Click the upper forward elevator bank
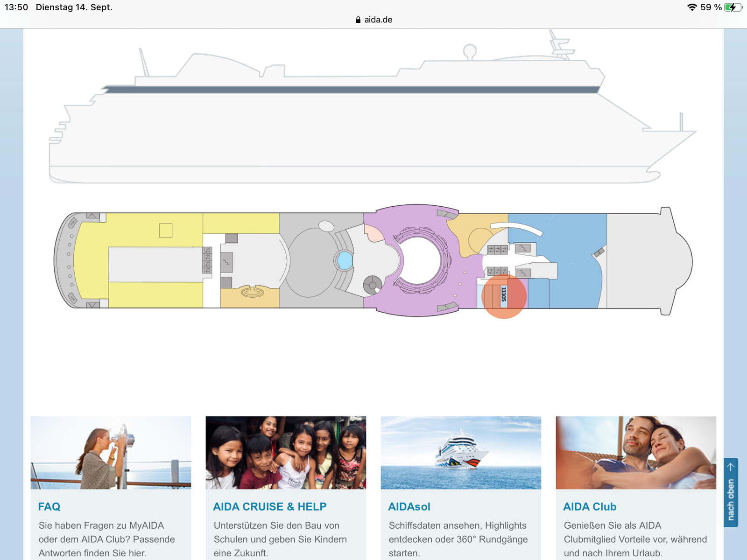 [x=497, y=250]
